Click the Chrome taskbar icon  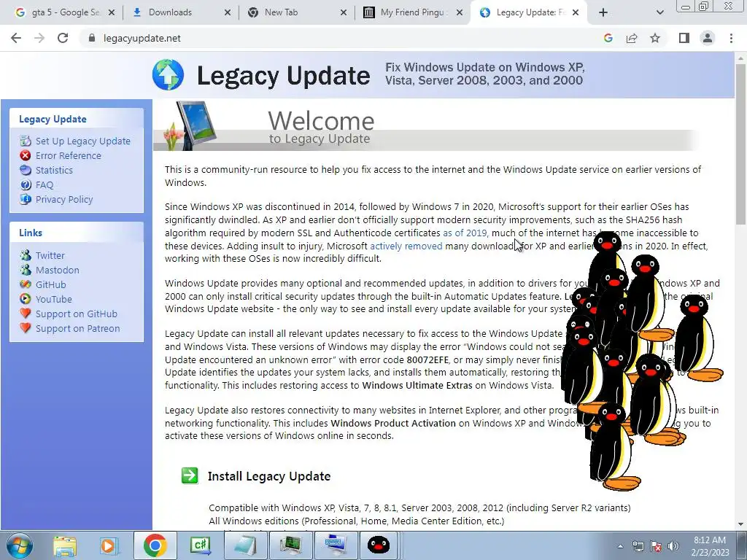155,545
